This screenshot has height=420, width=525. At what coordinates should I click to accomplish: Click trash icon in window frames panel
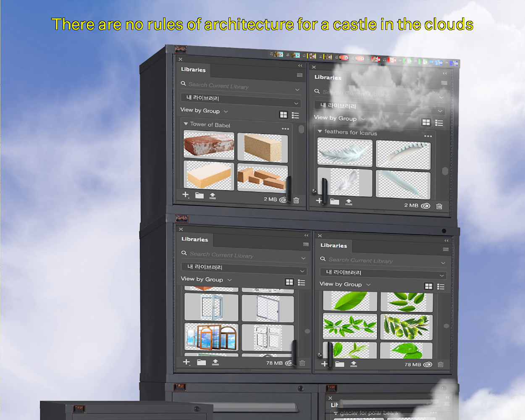click(302, 363)
